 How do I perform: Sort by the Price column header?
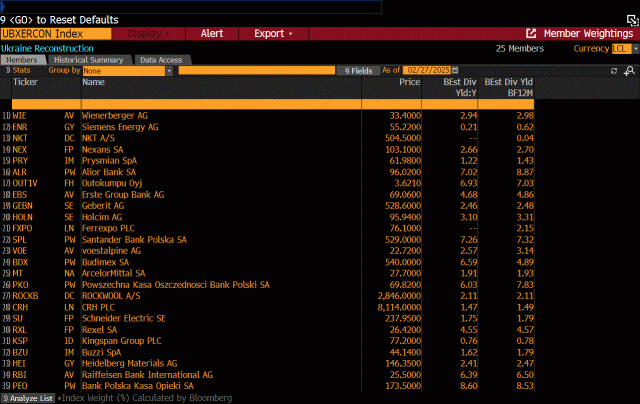[409, 82]
